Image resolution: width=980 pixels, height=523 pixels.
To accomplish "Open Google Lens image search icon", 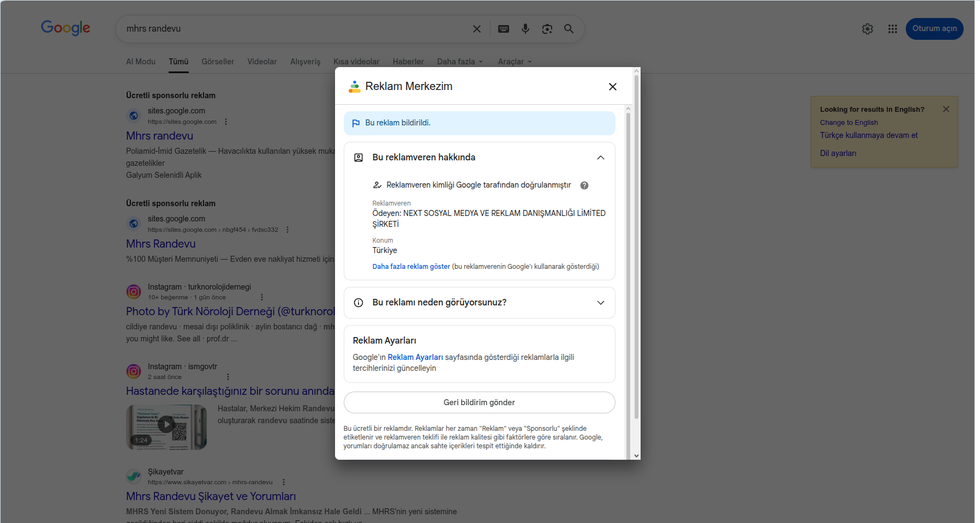I will [547, 29].
